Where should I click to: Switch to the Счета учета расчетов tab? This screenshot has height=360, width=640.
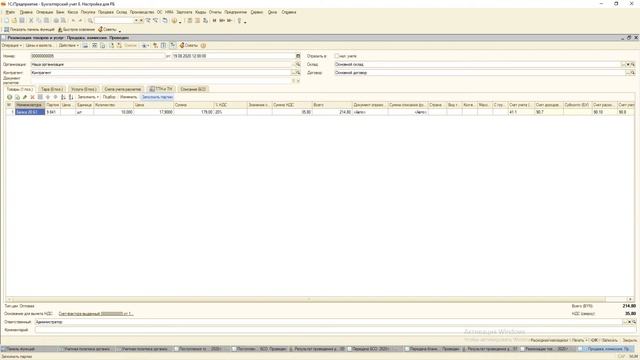[x=122, y=89]
